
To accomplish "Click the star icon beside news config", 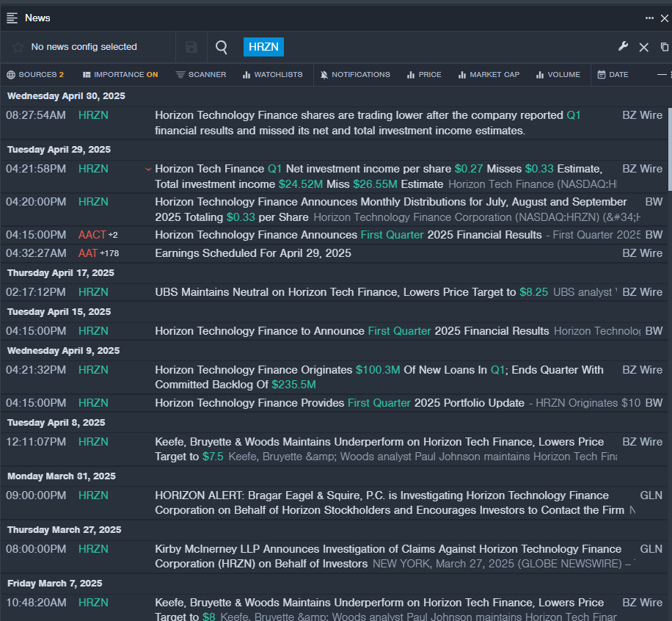I will 18,47.
